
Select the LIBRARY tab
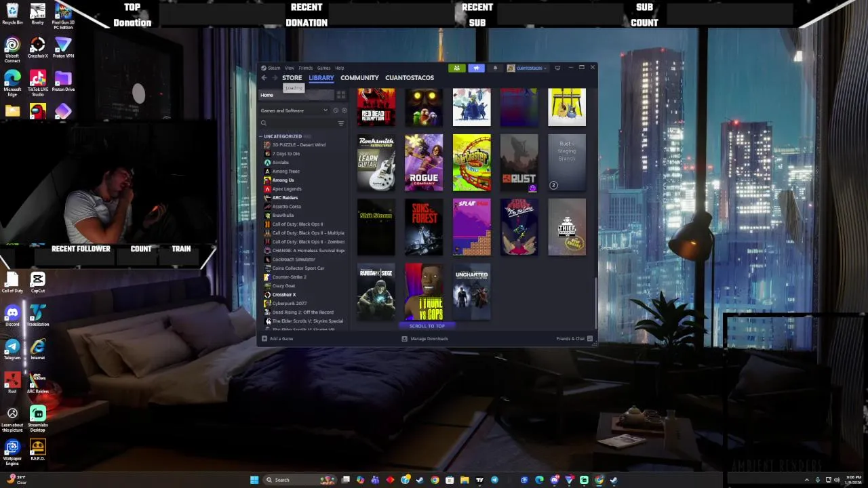321,78
